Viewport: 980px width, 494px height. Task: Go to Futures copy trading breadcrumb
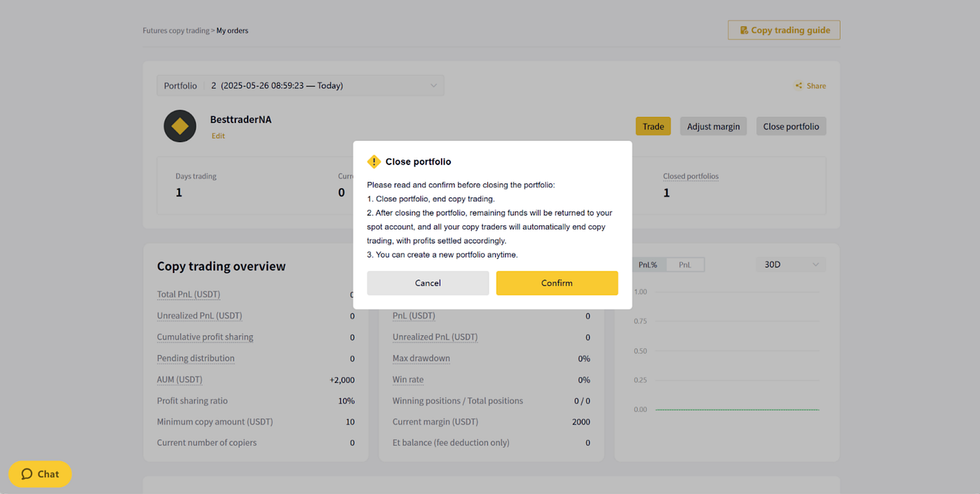coord(176,31)
